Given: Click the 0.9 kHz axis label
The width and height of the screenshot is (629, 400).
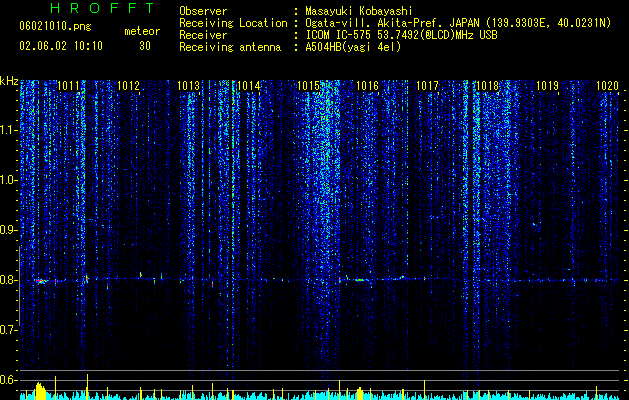Looking at the screenshot, I should click(x=8, y=230).
